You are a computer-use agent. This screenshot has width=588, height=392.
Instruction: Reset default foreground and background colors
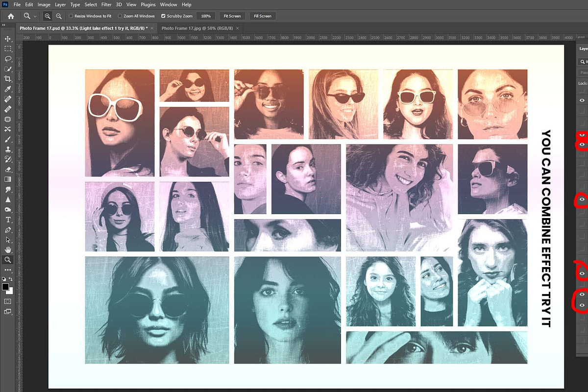(4, 279)
